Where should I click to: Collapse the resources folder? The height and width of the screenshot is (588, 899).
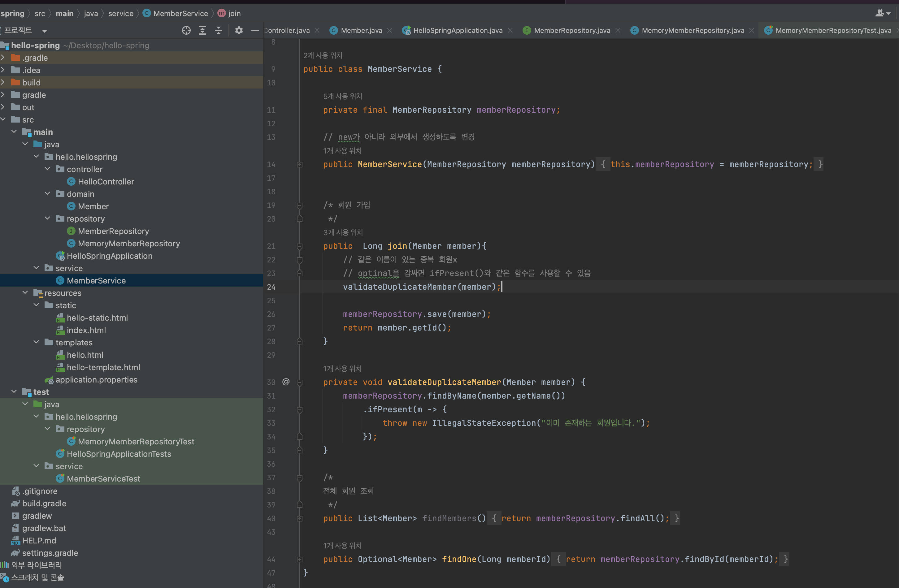click(25, 293)
